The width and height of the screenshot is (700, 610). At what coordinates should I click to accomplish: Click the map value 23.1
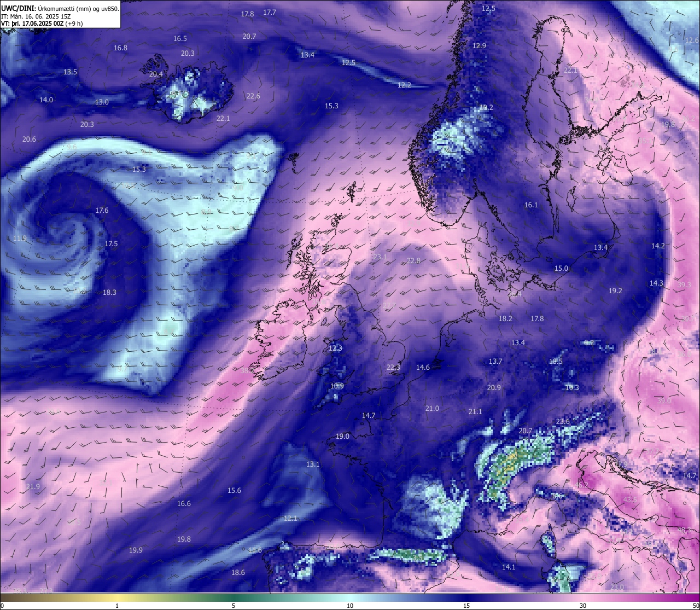[380, 257]
